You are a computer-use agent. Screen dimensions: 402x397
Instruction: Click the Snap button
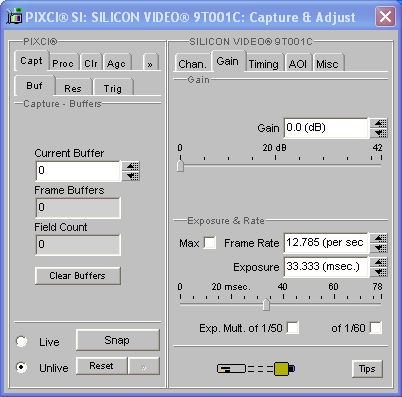coord(118,340)
